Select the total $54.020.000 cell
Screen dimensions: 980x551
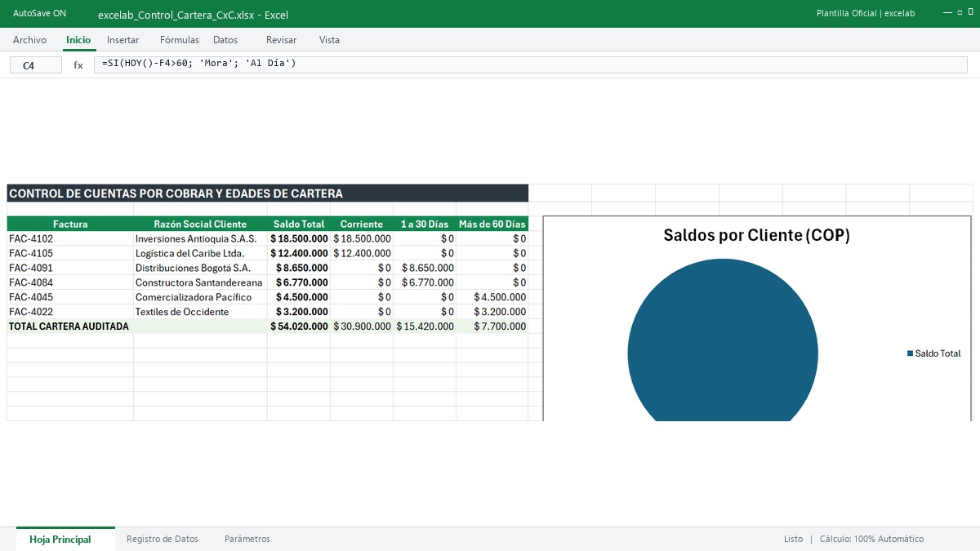[299, 327]
